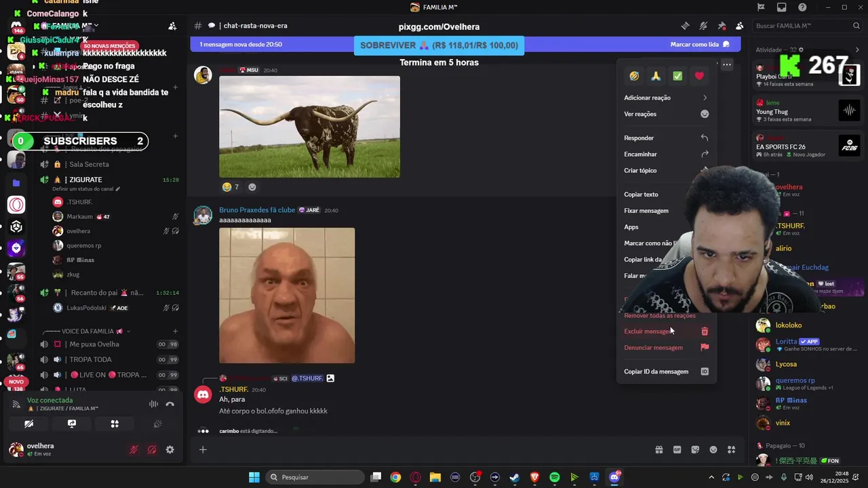Click the Voz conectada status text
This screenshot has height=488, width=868.
coord(50,401)
